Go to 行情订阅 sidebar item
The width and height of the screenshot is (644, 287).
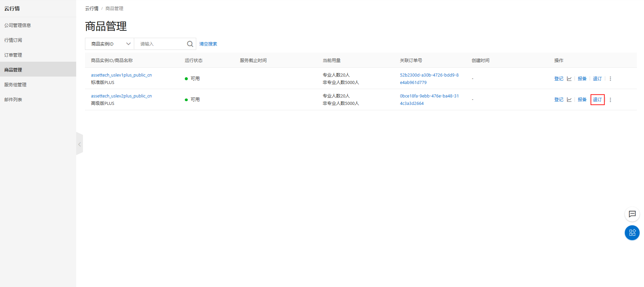(38, 40)
